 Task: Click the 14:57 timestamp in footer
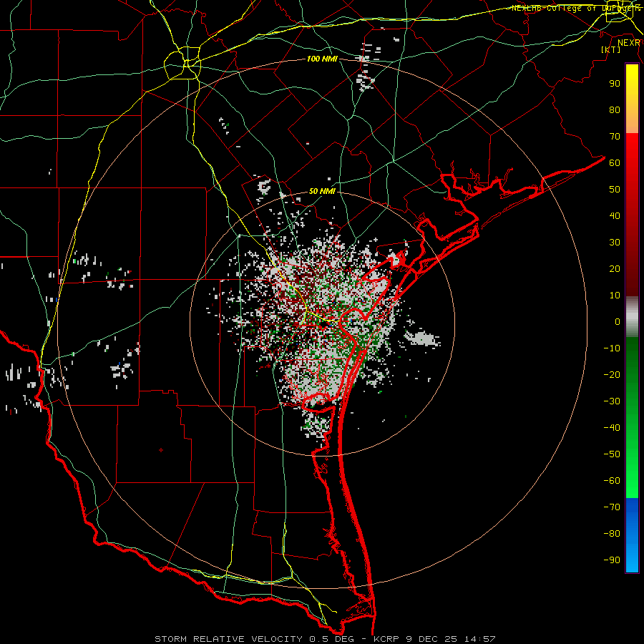coord(480,639)
